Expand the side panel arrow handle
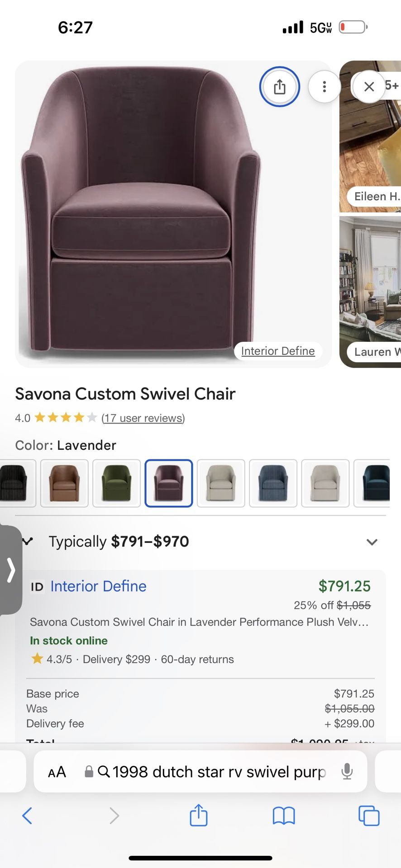This screenshot has width=401, height=868. pos(11,570)
